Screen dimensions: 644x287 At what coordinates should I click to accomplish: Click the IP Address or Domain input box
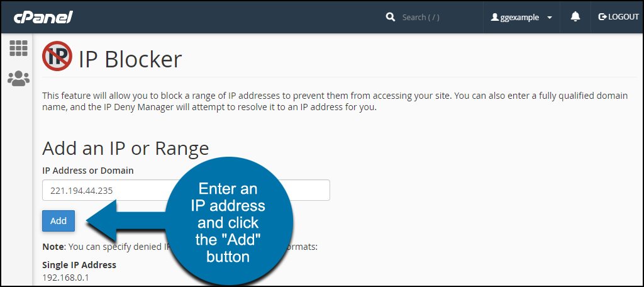[186, 190]
